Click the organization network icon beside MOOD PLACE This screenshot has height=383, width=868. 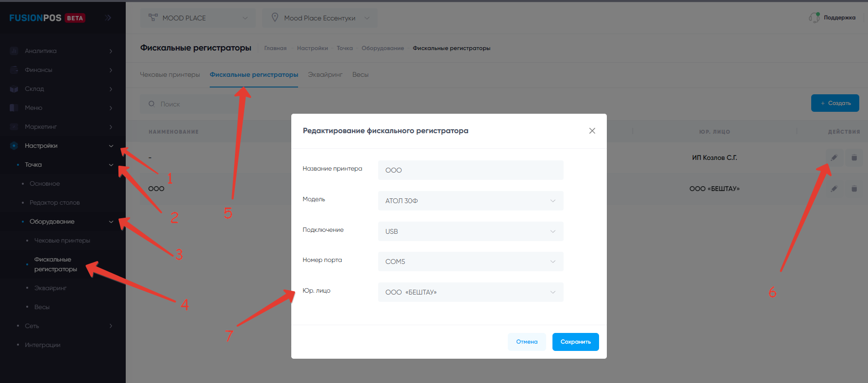point(153,17)
